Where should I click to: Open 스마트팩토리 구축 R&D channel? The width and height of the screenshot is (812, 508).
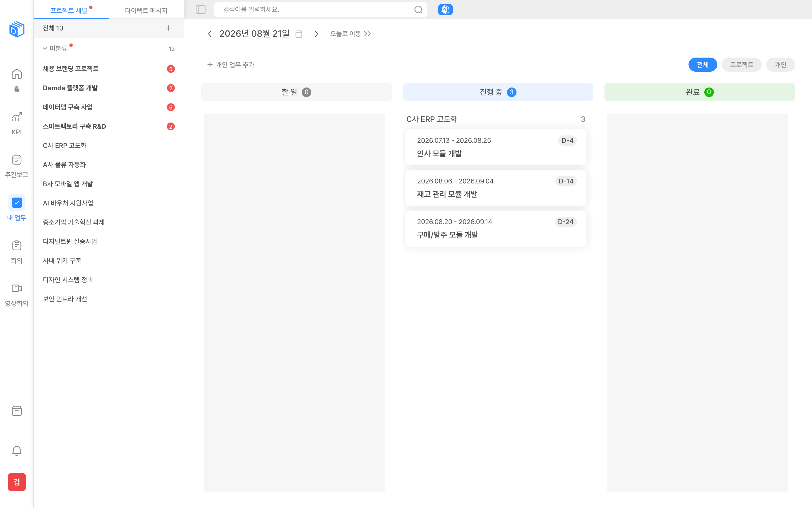[109, 126]
